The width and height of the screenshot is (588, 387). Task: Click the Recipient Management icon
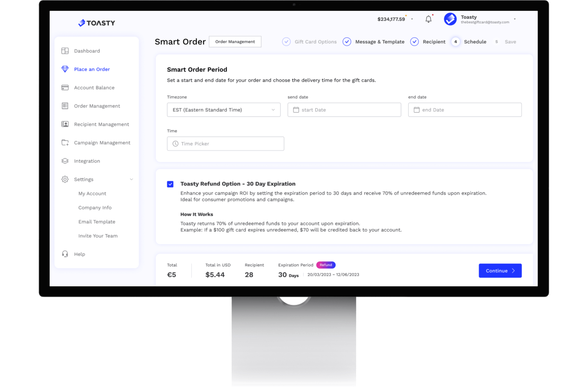point(66,124)
